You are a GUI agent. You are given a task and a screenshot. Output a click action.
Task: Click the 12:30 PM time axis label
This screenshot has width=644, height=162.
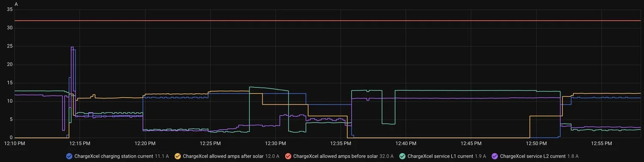(276, 143)
